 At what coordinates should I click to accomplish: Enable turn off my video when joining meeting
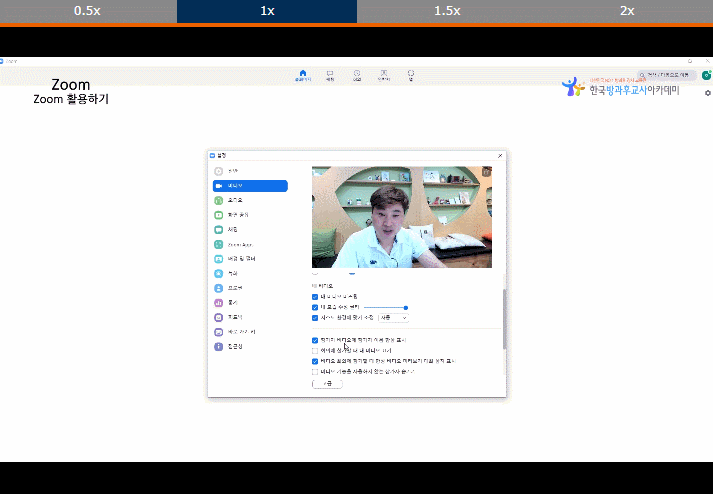pyautogui.click(x=315, y=351)
